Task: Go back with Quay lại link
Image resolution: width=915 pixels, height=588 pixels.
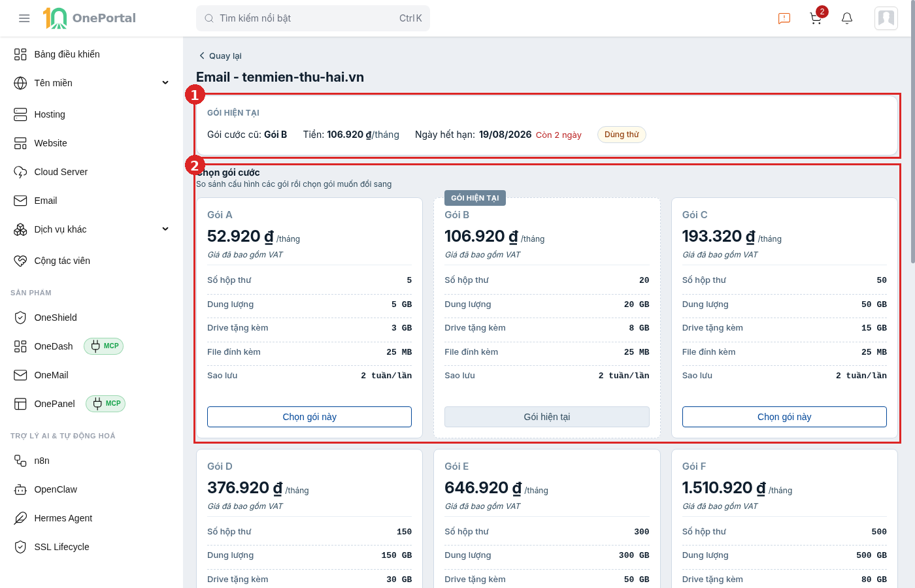Action: click(x=220, y=56)
